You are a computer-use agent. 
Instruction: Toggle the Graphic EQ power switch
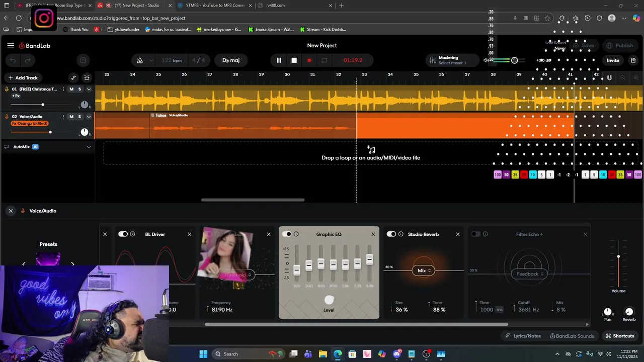(x=287, y=234)
